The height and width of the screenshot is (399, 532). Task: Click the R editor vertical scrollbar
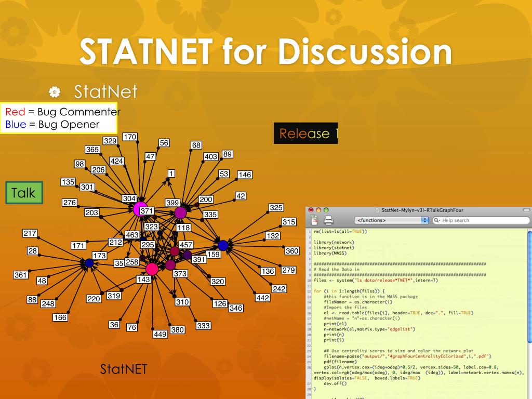[529, 287]
